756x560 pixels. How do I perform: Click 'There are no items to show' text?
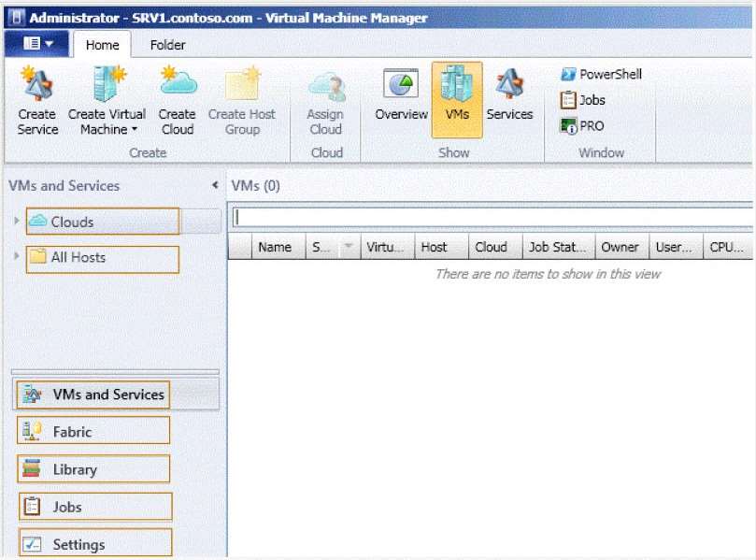click(x=548, y=274)
